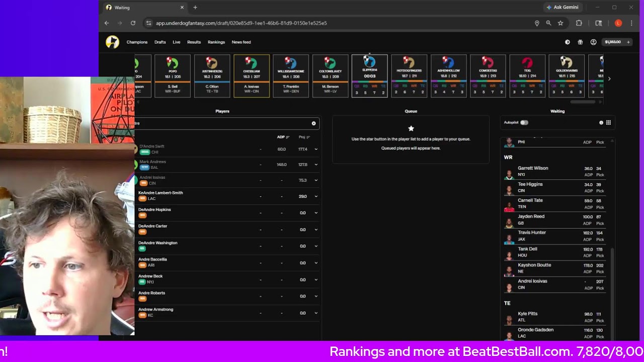Click the Underdog Fantasy logo
Viewport: 644px width, 362px height.
[112, 42]
